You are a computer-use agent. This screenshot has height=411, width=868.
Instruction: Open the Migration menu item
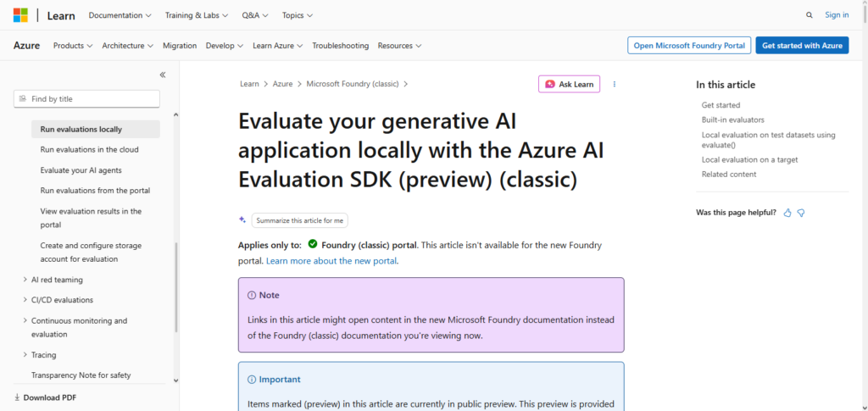[180, 46]
